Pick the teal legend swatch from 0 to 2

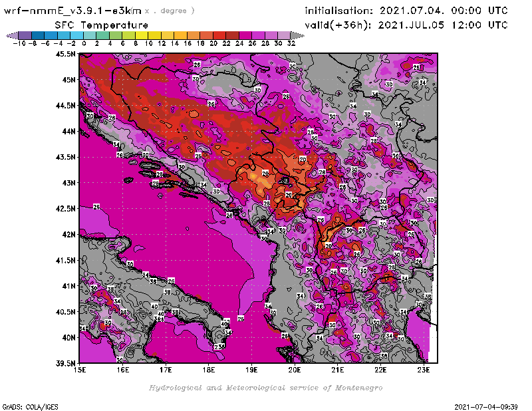[x=90, y=35]
